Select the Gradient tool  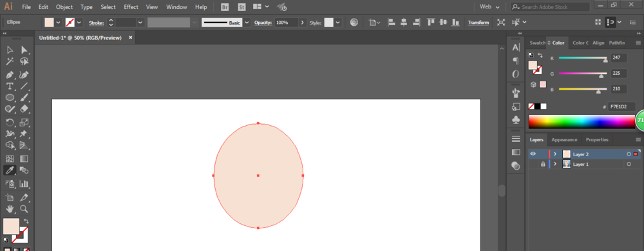point(24,159)
